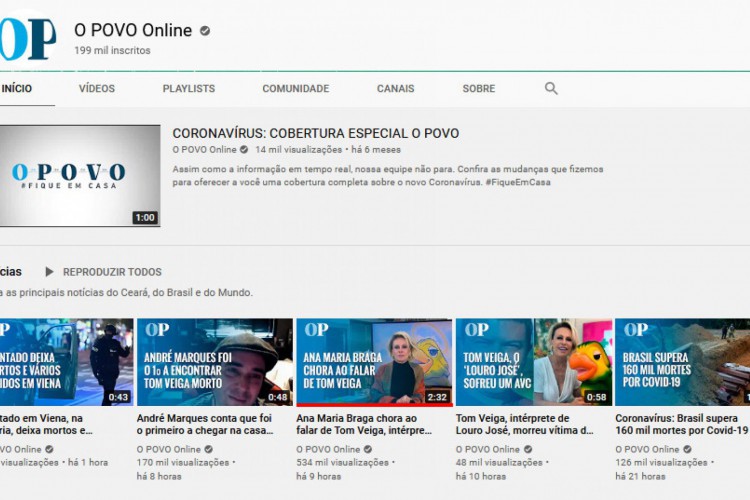Viewport: 750px width, 500px height.
Task: Click the O POVO channel avatar logo
Action: click(x=27, y=39)
